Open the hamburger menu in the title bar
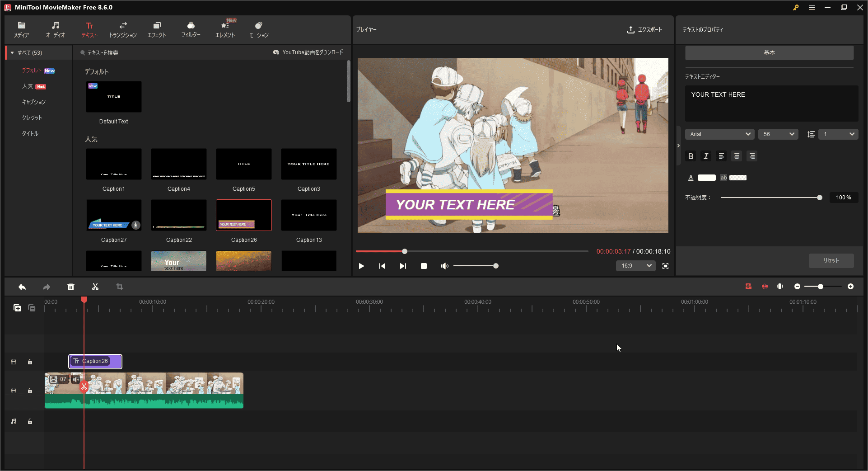868x471 pixels. click(x=812, y=7)
